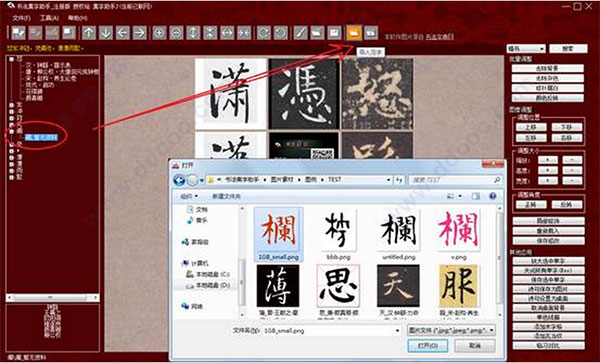Screen dimensions: 600x363
Task: Click the plus button next to 宽度
Action: 548,181
